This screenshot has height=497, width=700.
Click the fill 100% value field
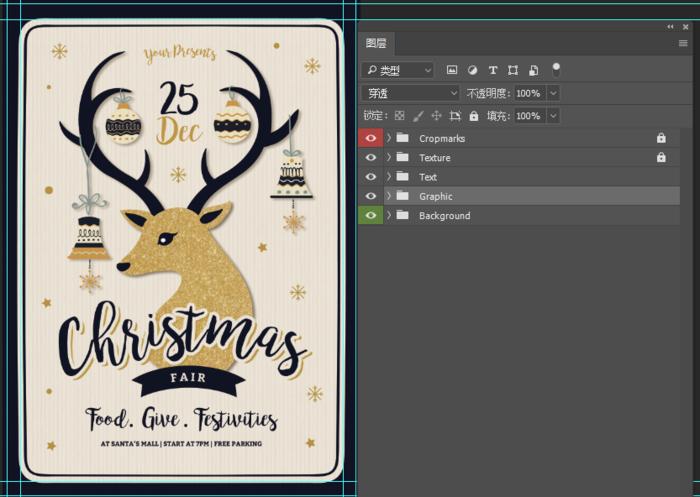tap(530, 116)
